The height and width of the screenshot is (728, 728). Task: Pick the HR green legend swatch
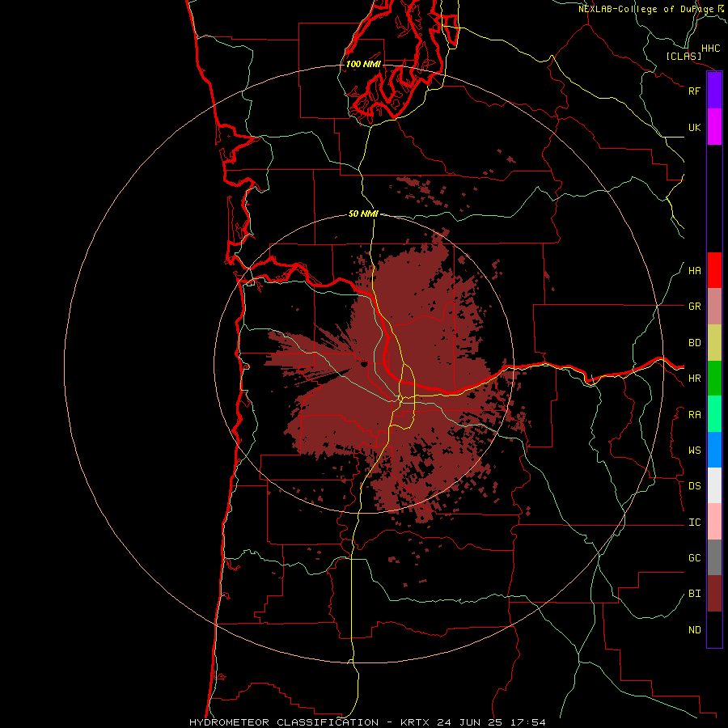[714, 379]
